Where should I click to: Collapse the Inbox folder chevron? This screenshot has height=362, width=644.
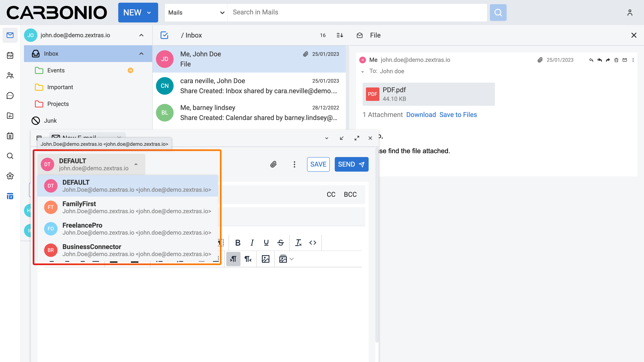coord(141,54)
